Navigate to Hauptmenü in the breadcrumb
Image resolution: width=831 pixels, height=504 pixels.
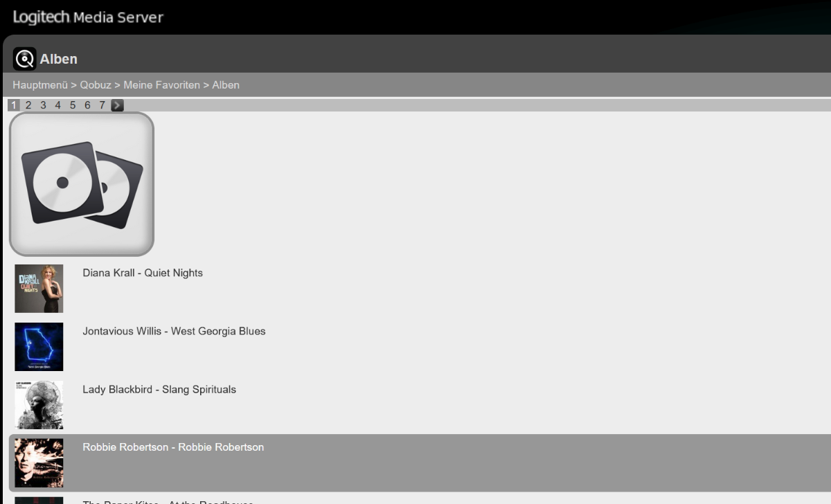click(x=39, y=85)
